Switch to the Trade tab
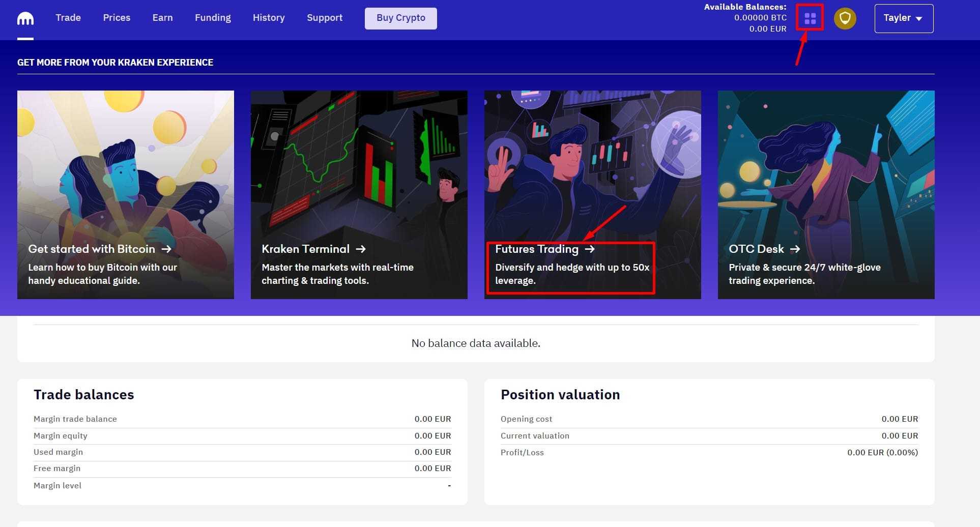This screenshot has width=980, height=527. (x=68, y=18)
